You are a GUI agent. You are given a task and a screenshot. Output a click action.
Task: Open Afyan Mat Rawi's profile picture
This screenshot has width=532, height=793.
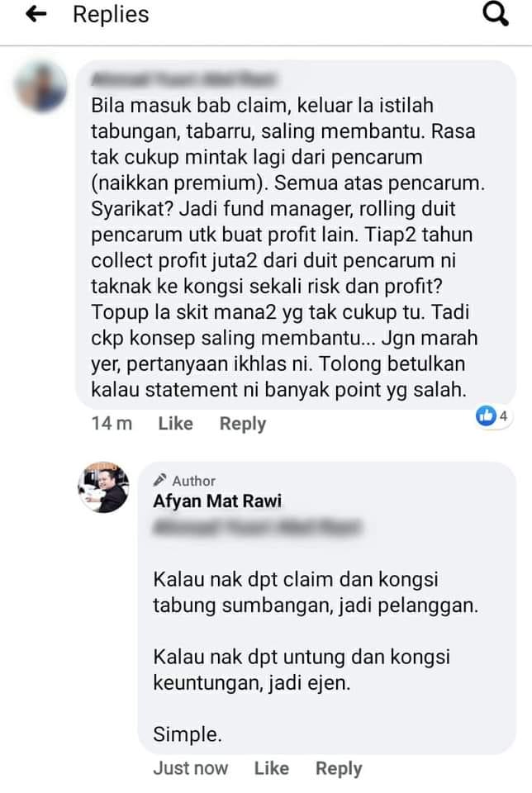pyautogui.click(x=103, y=487)
